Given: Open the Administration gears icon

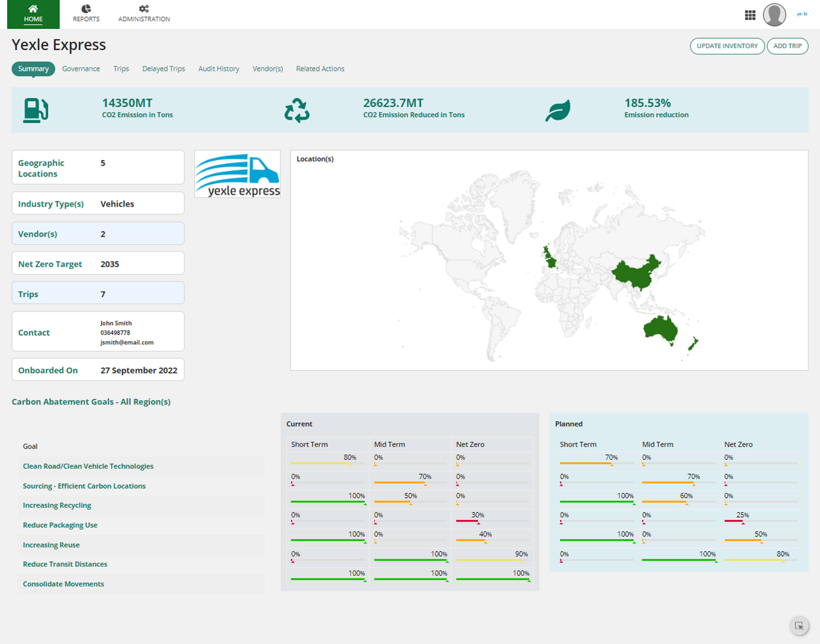Looking at the screenshot, I should pos(144,9).
